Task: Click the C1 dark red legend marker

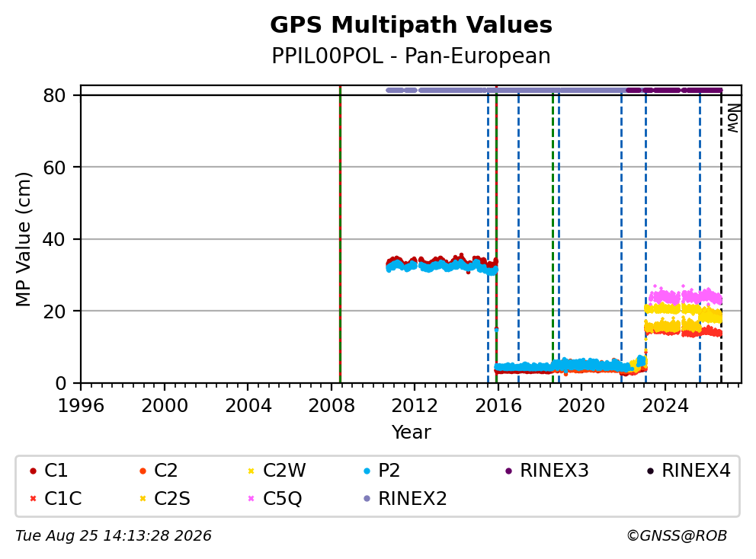Action: [33, 471]
